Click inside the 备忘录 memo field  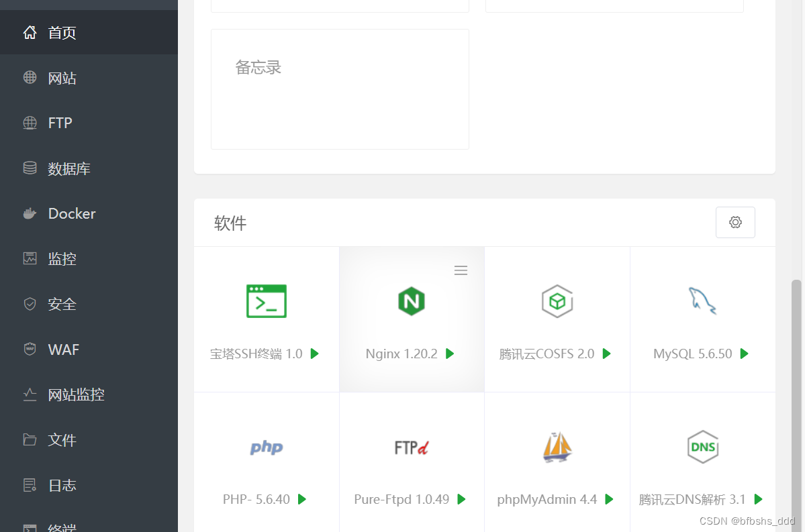tap(339, 87)
